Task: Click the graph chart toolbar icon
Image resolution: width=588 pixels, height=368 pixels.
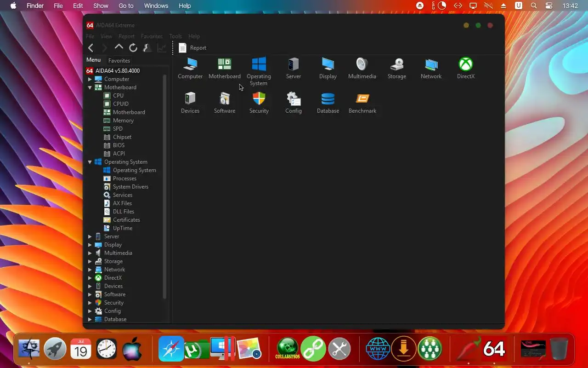Action: pos(162,48)
